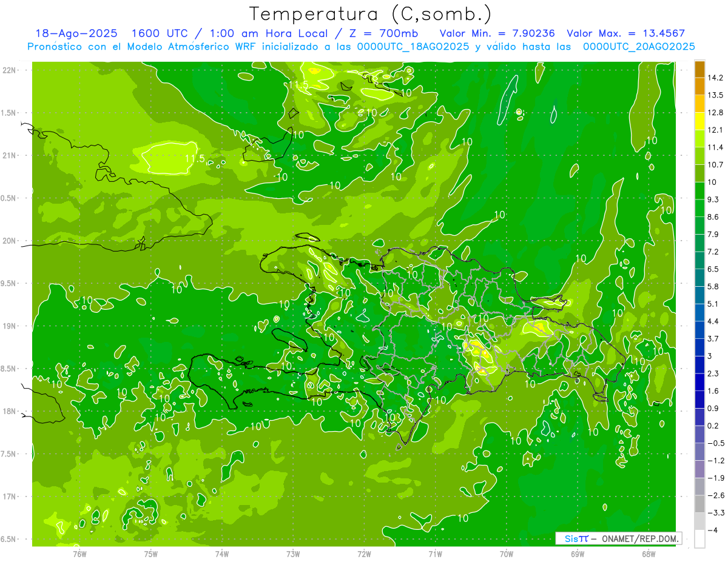This screenshot has width=728, height=562.
Task: Click the "6.5" legend value
Action: [713, 269]
